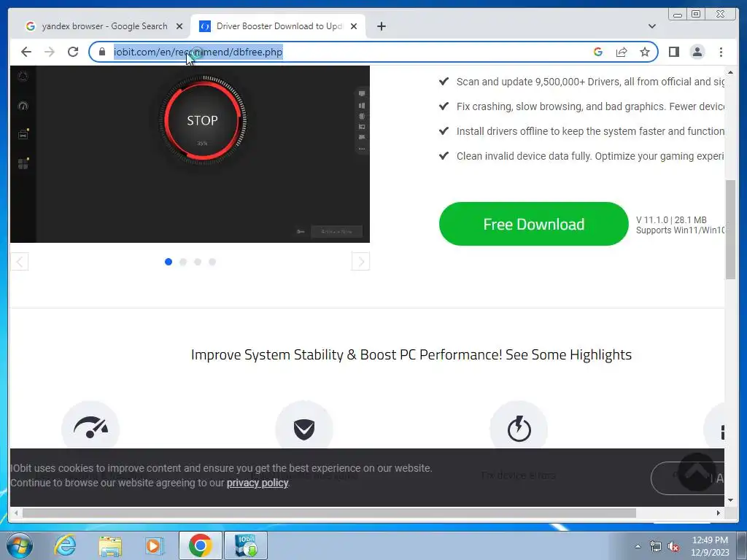This screenshot has height=560, width=747.
Task: Share this page using the share icon
Action: click(x=622, y=52)
